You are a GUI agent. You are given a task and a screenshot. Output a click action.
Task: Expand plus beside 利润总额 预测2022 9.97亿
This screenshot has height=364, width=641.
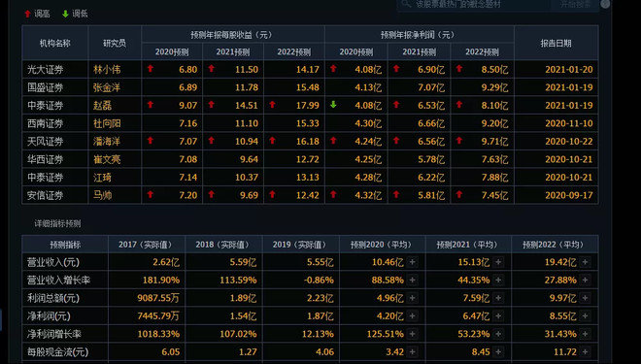585,298
